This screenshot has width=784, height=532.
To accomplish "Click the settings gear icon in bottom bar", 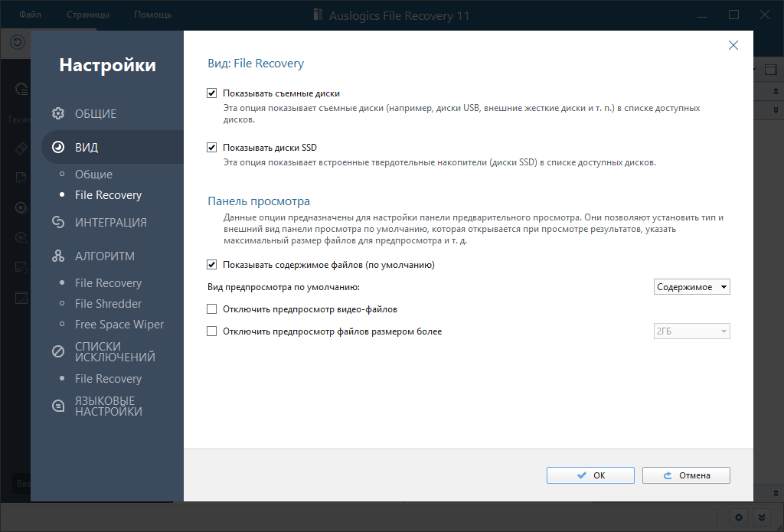I will [x=739, y=517].
